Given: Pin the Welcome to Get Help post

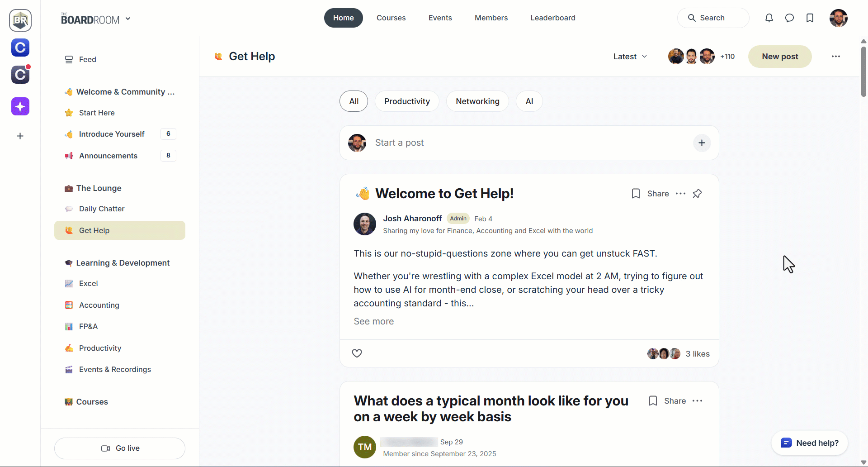Looking at the screenshot, I should coord(697,193).
